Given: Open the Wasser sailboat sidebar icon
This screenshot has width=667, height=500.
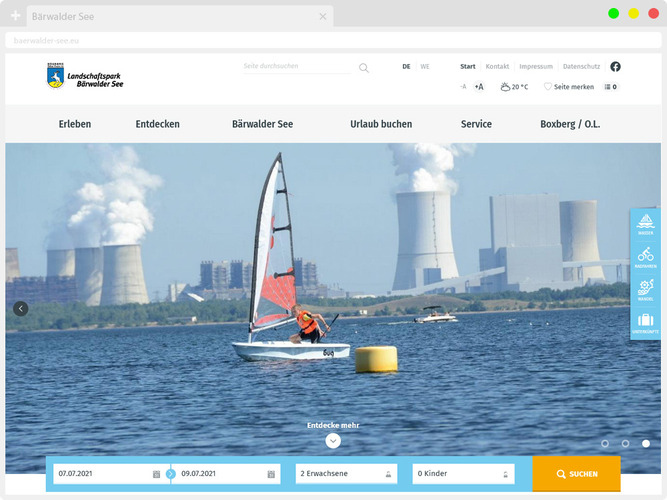Looking at the screenshot, I should [645, 223].
